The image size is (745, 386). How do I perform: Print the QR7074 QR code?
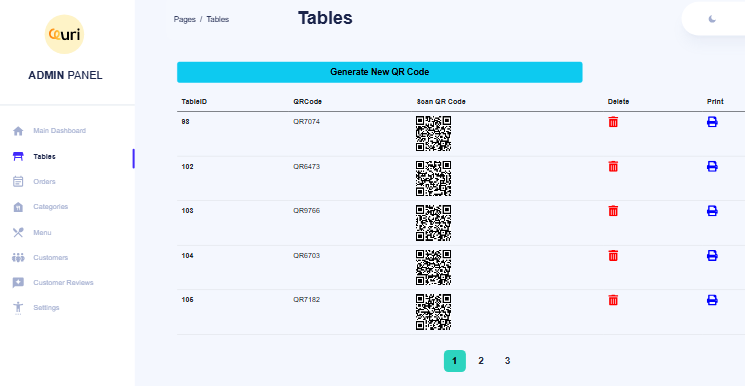click(712, 122)
